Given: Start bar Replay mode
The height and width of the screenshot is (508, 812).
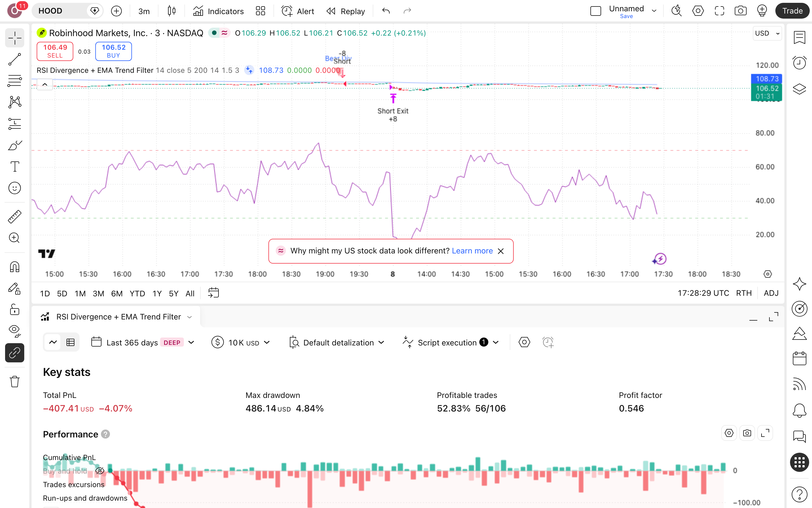Looking at the screenshot, I should click(x=346, y=11).
